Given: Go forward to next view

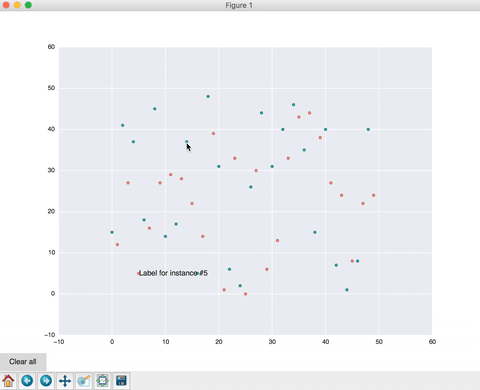Looking at the screenshot, I should pos(46,380).
